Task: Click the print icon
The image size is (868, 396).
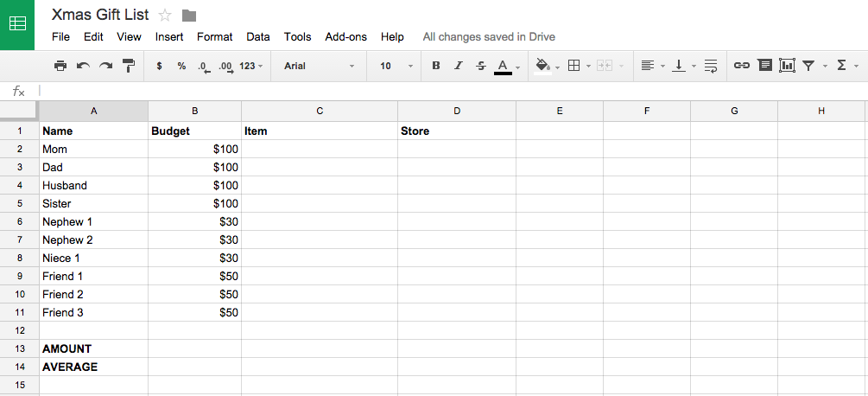Action: tap(60, 66)
